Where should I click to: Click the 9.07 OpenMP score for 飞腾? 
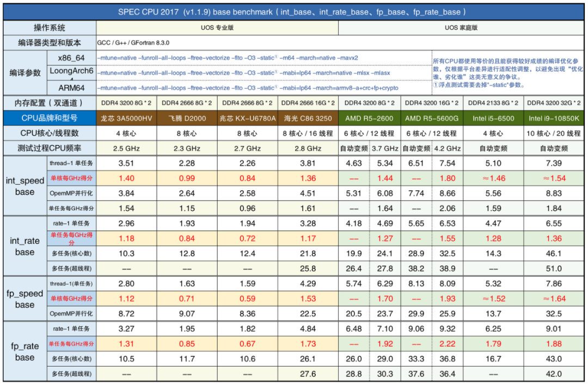click(187, 314)
